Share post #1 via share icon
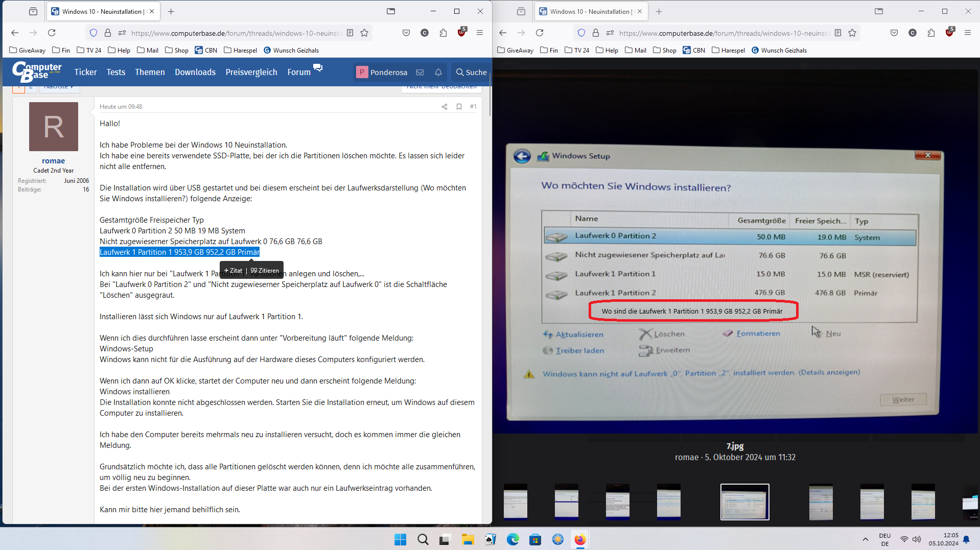The width and height of the screenshot is (980, 550). (445, 107)
